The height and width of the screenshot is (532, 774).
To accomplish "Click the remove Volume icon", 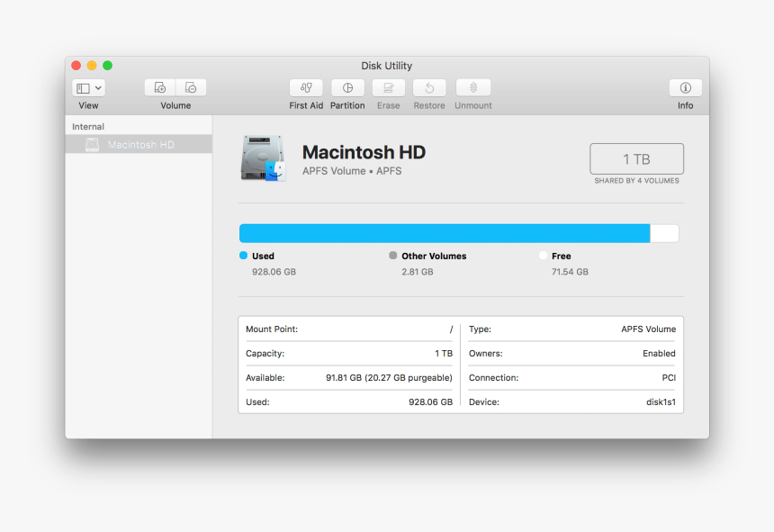I will 191,87.
